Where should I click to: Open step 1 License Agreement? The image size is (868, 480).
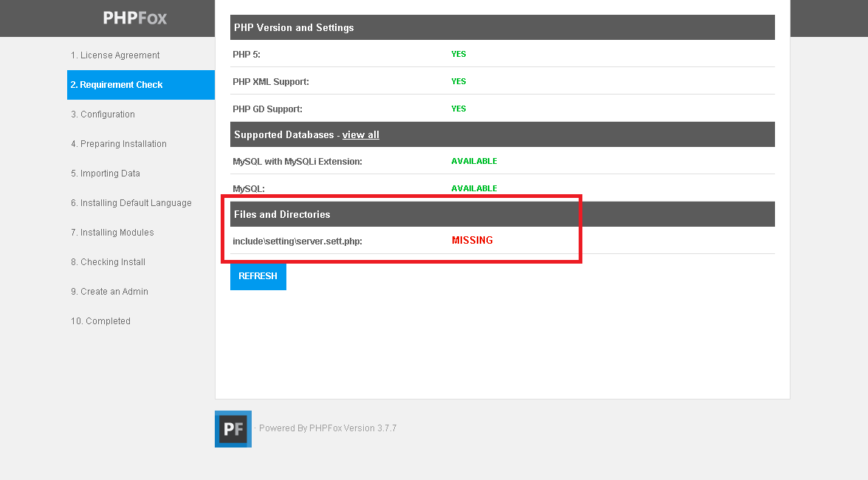pyautogui.click(x=115, y=55)
